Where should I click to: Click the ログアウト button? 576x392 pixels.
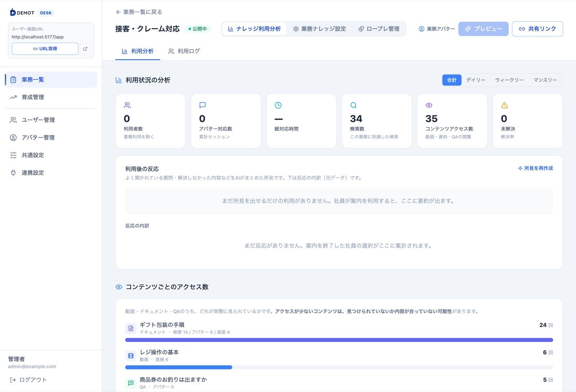[x=28, y=380]
